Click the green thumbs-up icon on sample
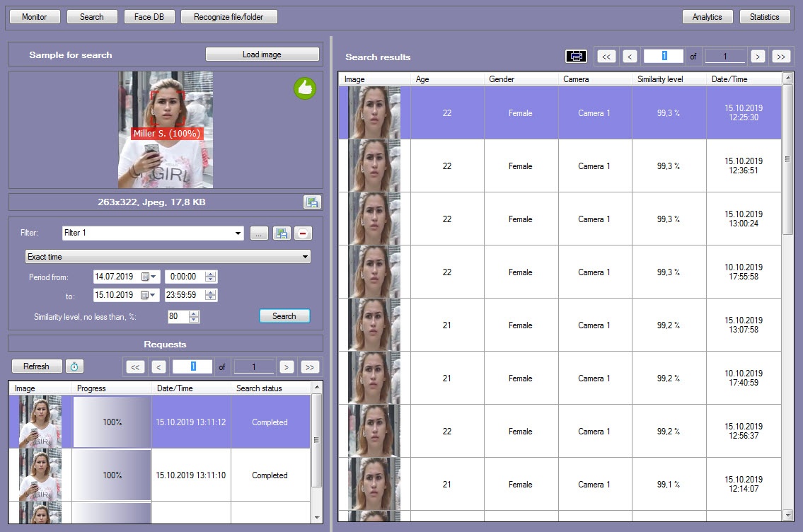 coord(305,88)
